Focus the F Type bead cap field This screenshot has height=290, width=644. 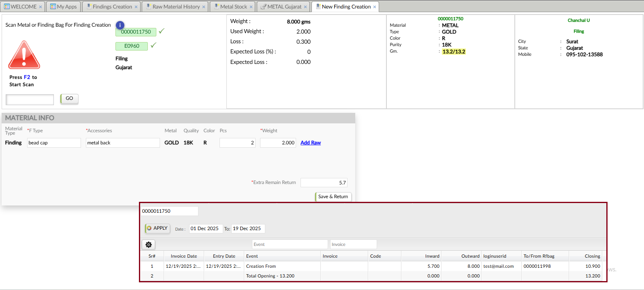pyautogui.click(x=54, y=143)
